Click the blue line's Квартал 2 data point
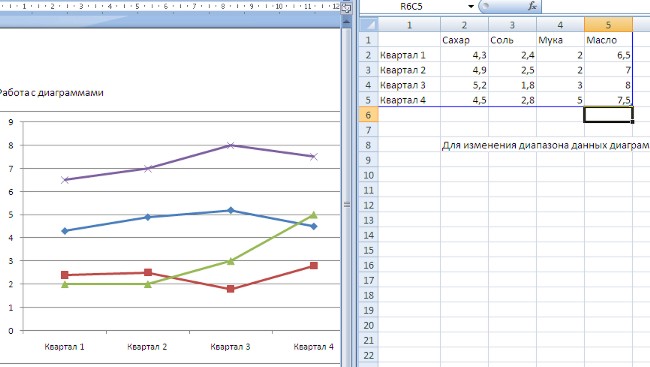650x367 pixels. click(x=148, y=217)
